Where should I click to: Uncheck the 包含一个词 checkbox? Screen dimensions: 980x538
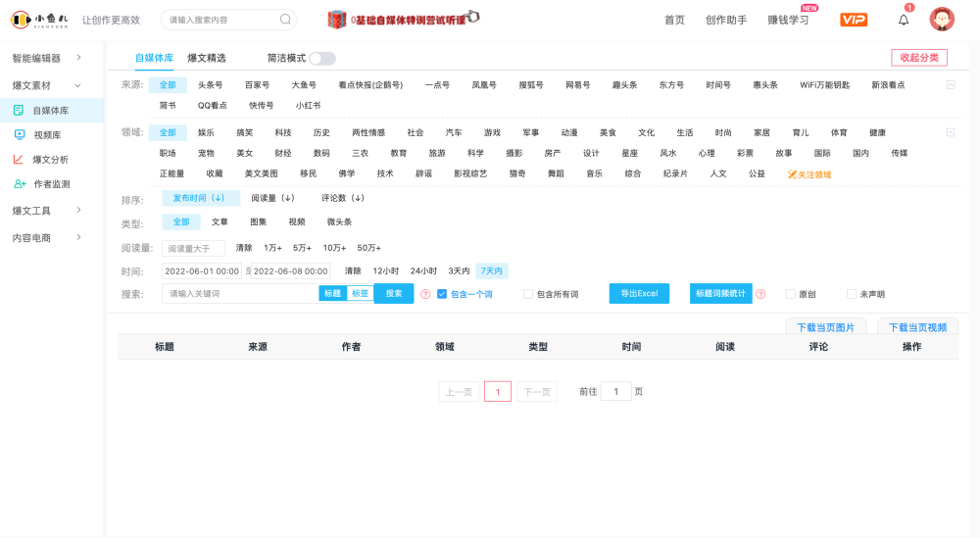coord(442,294)
